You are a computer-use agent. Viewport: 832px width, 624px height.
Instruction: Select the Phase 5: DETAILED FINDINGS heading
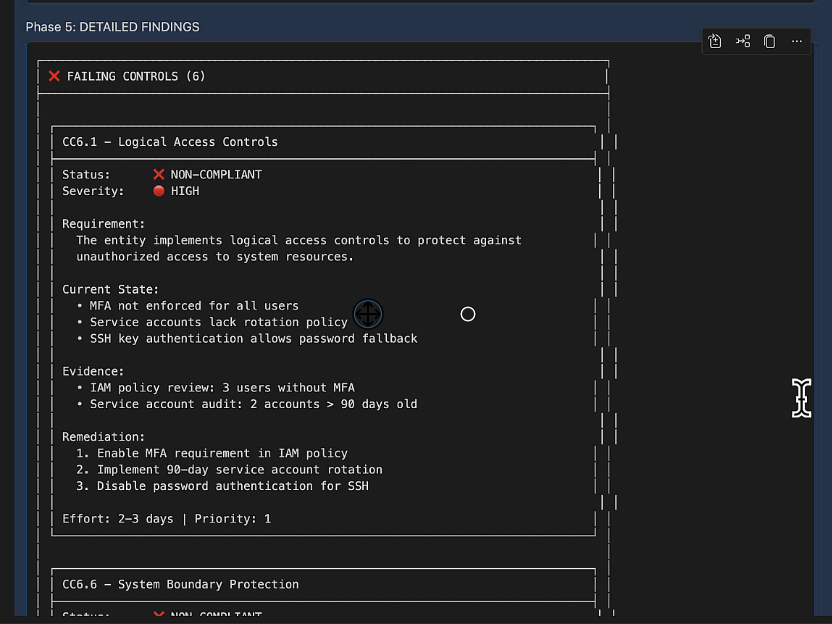pyautogui.click(x=112, y=27)
